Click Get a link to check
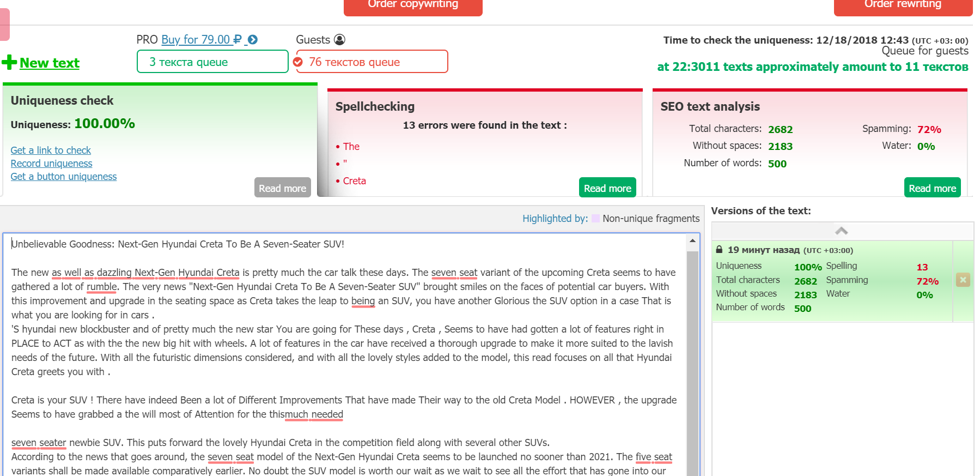 [51, 150]
